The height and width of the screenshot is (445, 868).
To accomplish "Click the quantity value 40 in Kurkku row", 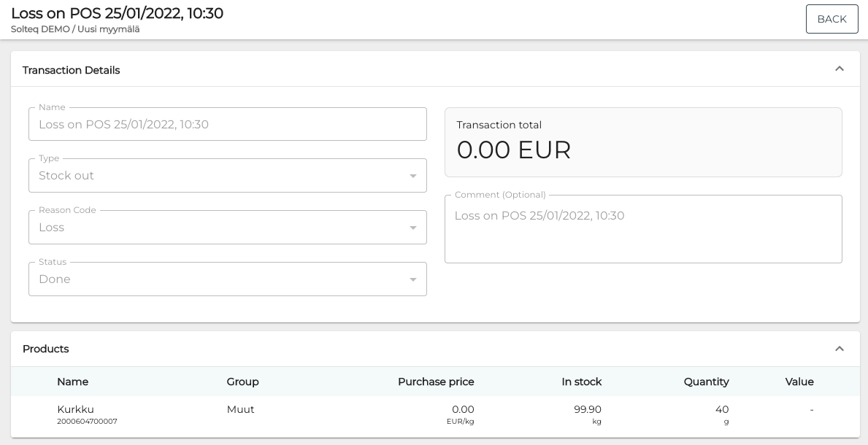I will pos(721,409).
